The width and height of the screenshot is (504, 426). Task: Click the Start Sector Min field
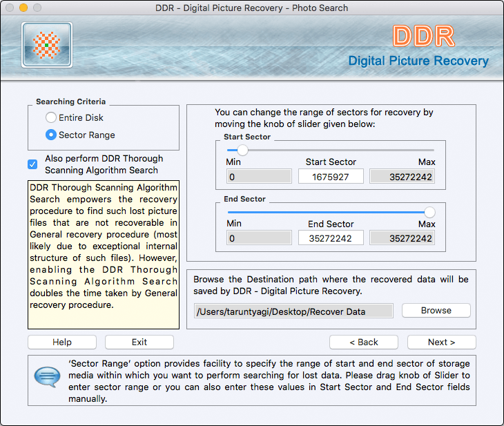pos(259,177)
